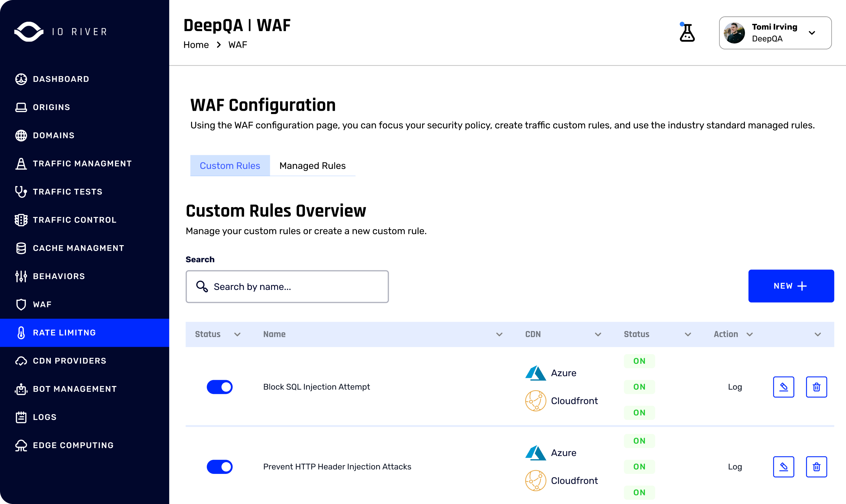Open the Domains section
Viewport: 846px width, 504px height.
pyautogui.click(x=54, y=135)
